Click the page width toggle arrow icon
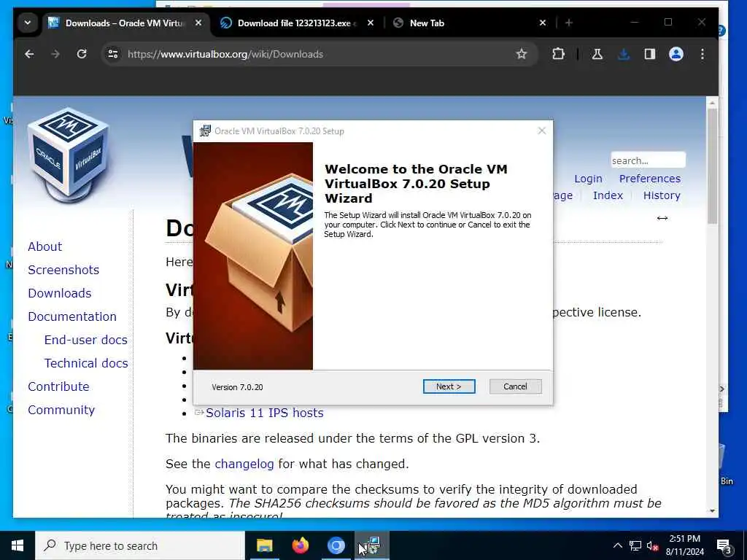This screenshot has width=747, height=560. (662, 218)
